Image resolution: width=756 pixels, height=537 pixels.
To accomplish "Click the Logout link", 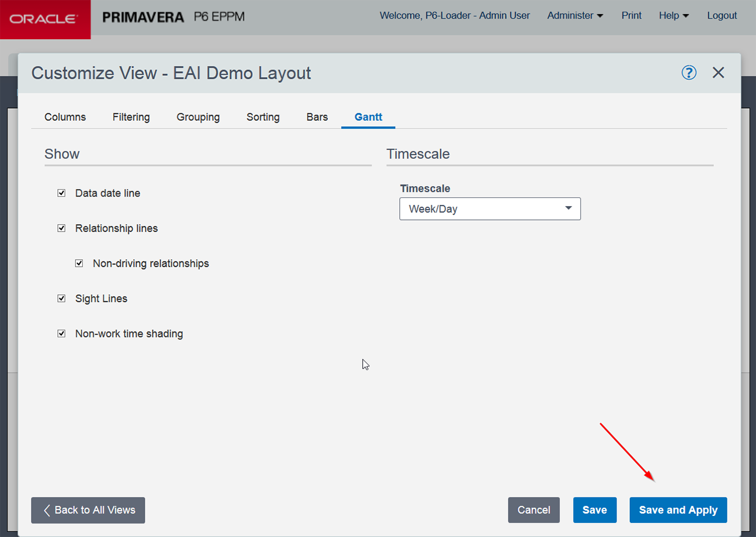I will (722, 16).
